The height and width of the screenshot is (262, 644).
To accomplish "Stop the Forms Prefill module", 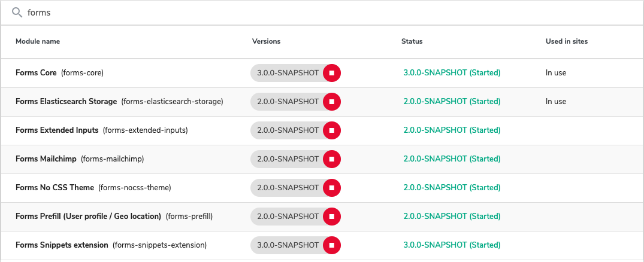I will 332,217.
